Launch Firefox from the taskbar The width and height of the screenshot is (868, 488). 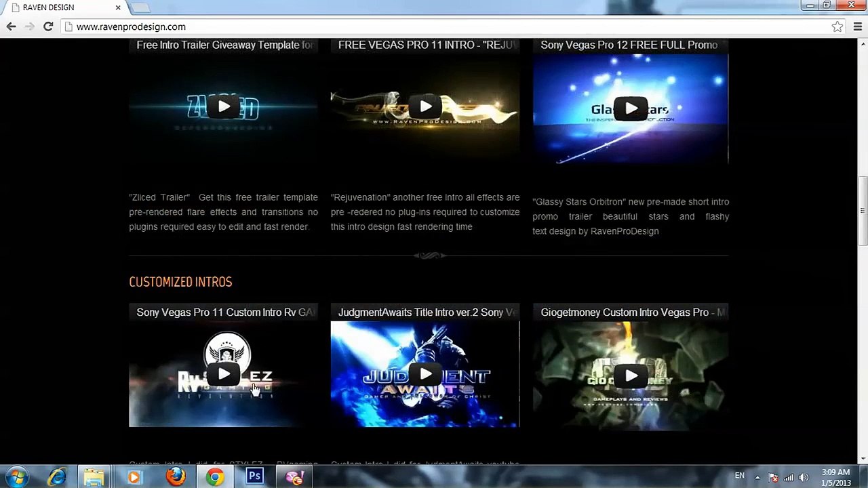176,477
